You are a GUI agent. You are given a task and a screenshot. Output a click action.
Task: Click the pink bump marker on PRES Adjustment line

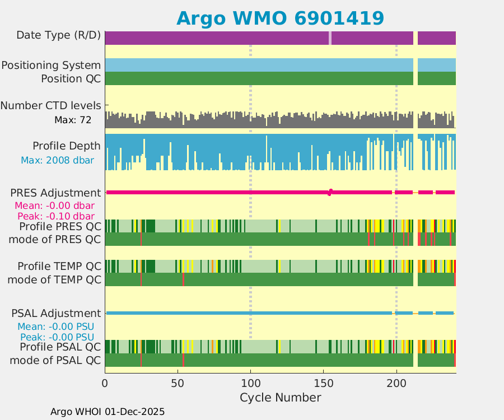[x=330, y=192]
